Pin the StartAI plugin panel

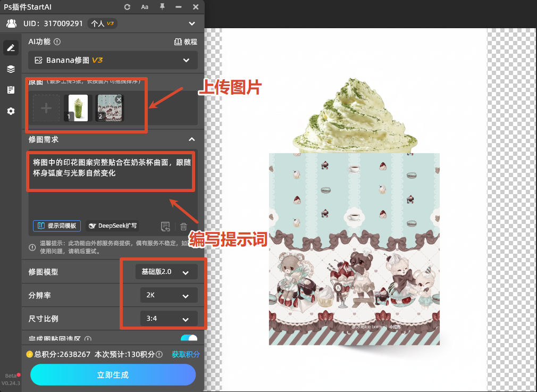(x=162, y=7)
